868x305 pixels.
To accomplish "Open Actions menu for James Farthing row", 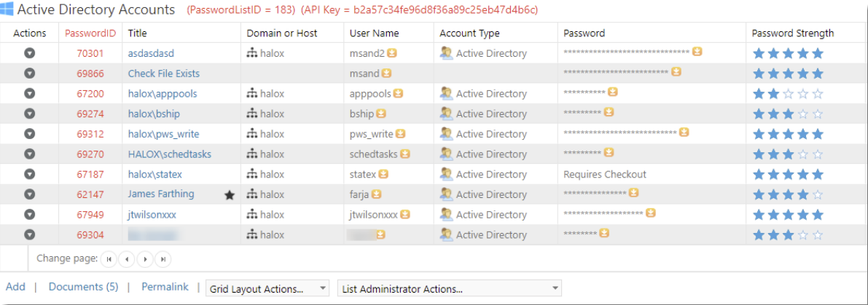I will 30,194.
